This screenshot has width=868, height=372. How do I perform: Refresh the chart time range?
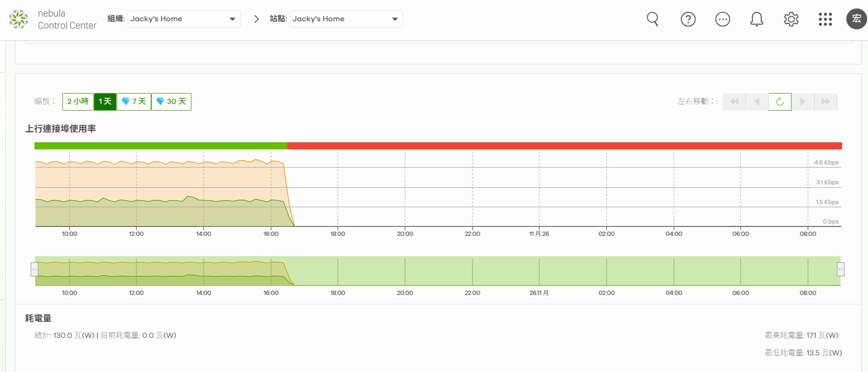click(x=780, y=102)
